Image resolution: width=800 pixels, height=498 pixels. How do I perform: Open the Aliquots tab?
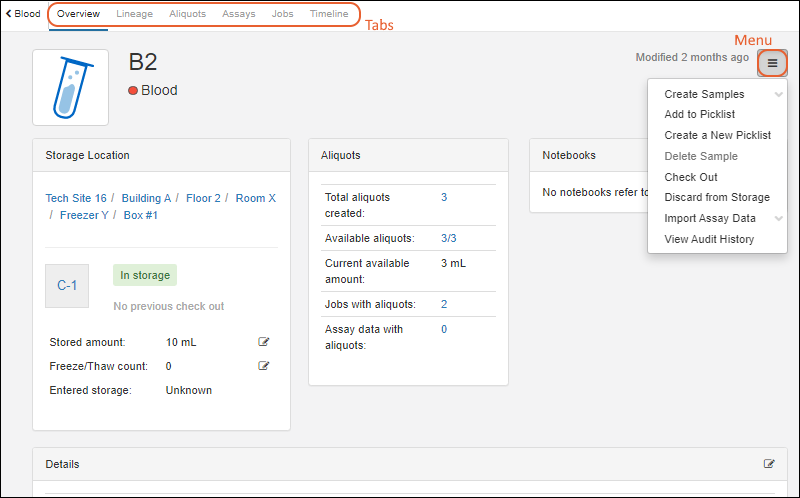pyautogui.click(x=187, y=14)
